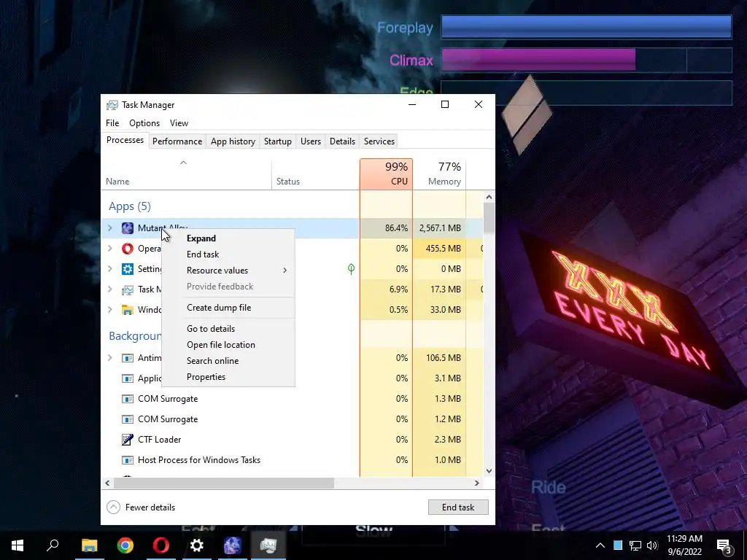Switch to the App history tab
The image size is (747, 560).
tap(233, 141)
